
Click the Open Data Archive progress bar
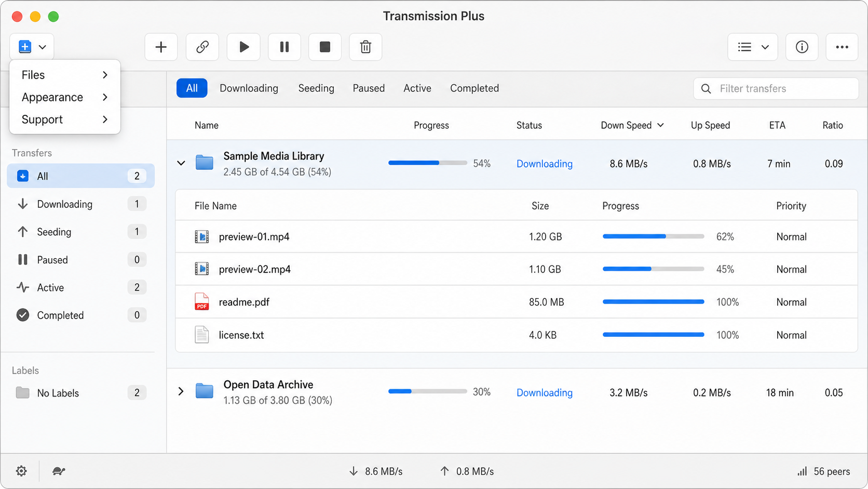tap(428, 391)
